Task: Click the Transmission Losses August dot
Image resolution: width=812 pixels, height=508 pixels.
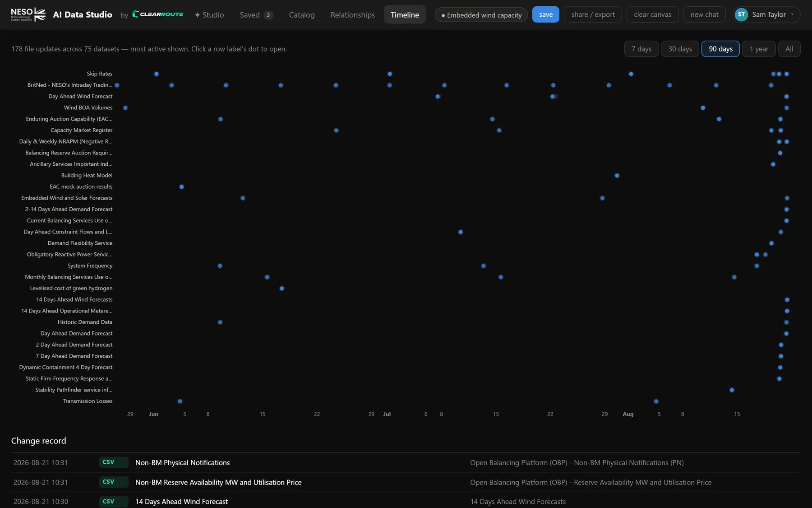Action: point(656,401)
